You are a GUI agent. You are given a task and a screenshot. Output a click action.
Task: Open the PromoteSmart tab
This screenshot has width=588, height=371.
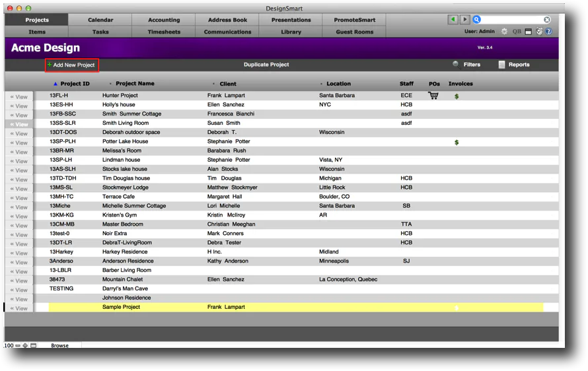355,20
